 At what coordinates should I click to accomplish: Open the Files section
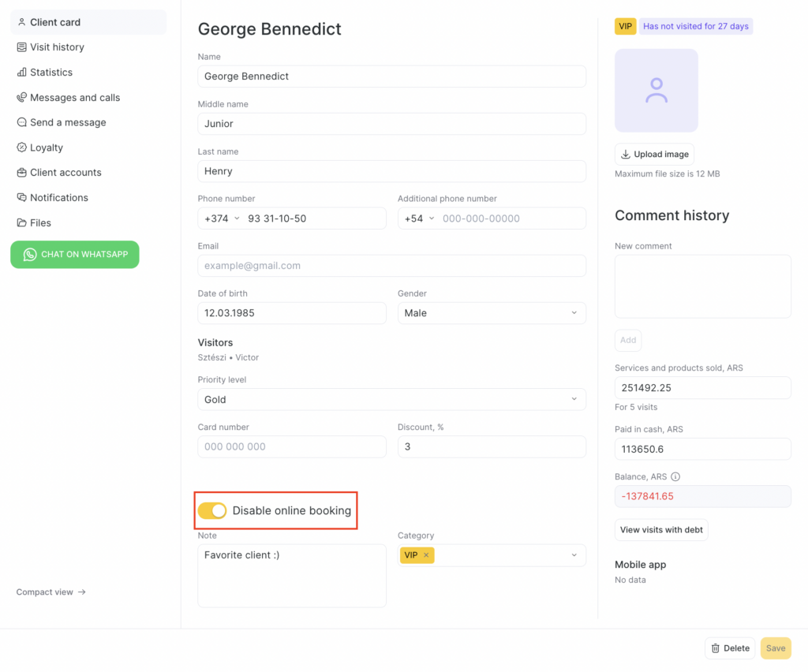[40, 223]
